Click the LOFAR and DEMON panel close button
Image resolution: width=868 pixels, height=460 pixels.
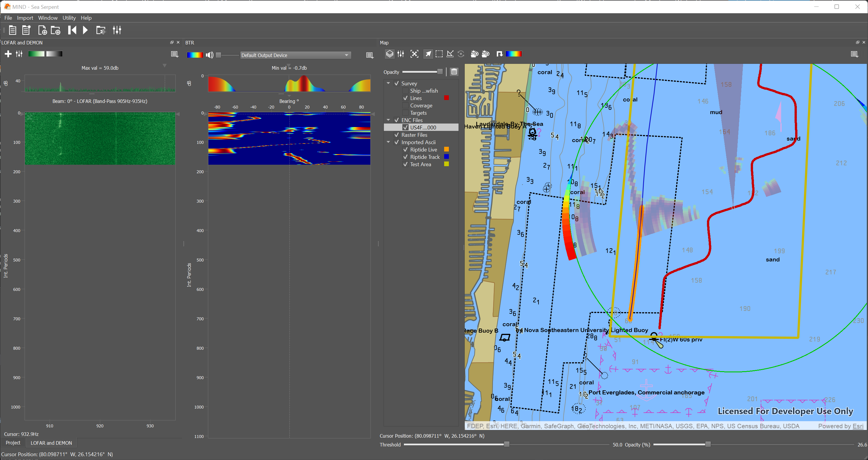178,42
